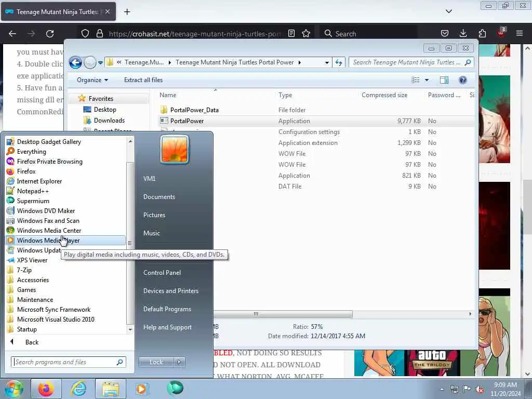Click the Windows Start orb
The height and width of the screenshot is (399, 532).
[14, 389]
